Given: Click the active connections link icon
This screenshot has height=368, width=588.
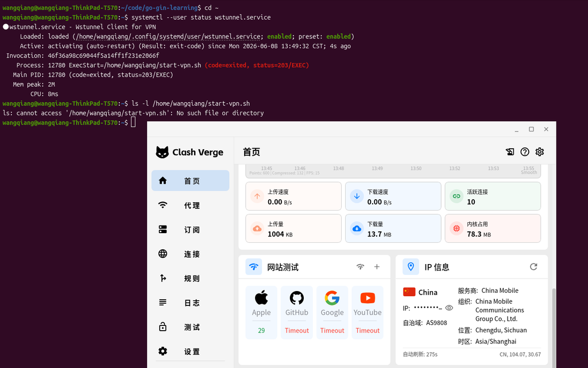Looking at the screenshot, I should pyautogui.click(x=457, y=196).
